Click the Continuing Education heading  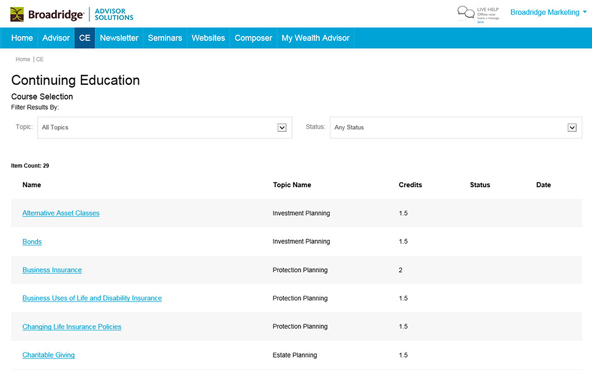pyautogui.click(x=76, y=80)
